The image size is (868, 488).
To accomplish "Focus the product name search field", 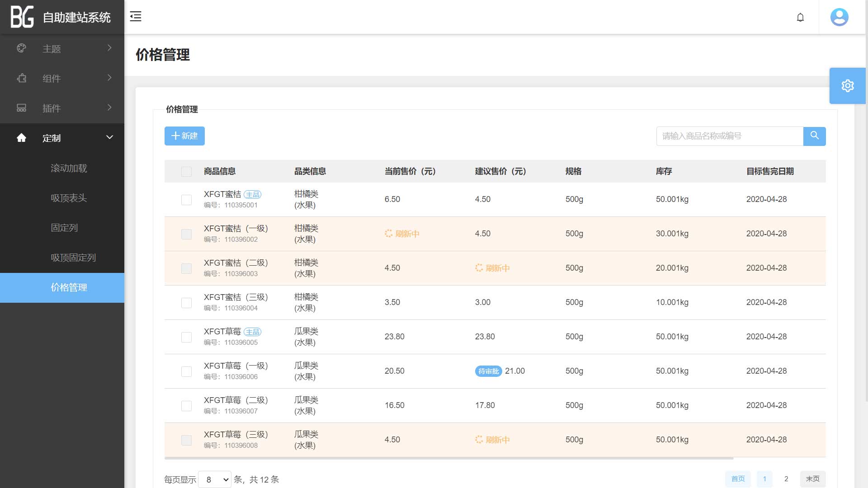I will [x=729, y=136].
